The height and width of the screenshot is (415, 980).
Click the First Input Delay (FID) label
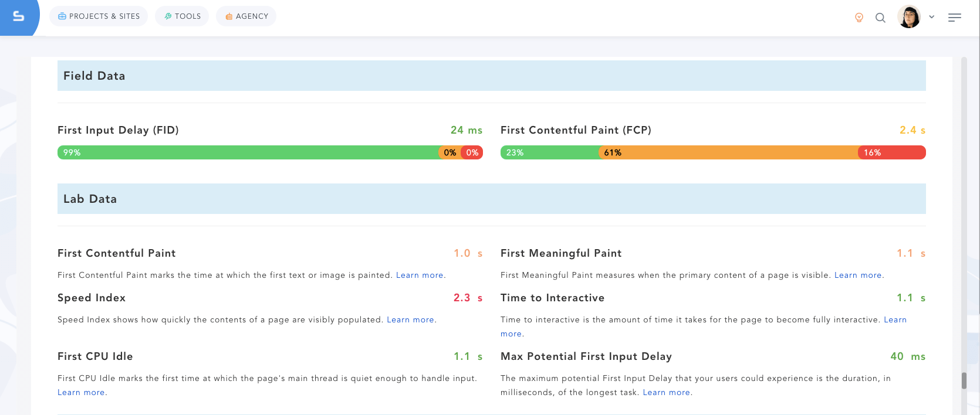click(118, 130)
